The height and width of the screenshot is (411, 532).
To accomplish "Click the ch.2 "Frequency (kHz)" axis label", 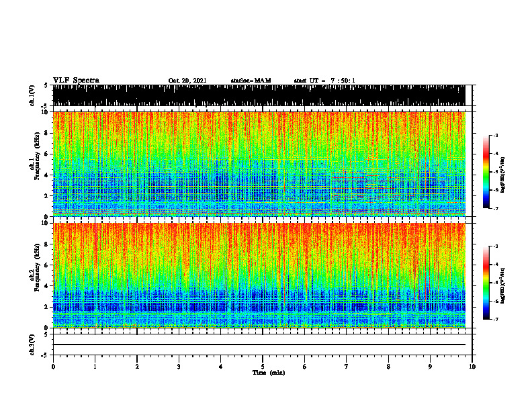I will click(37, 267).
